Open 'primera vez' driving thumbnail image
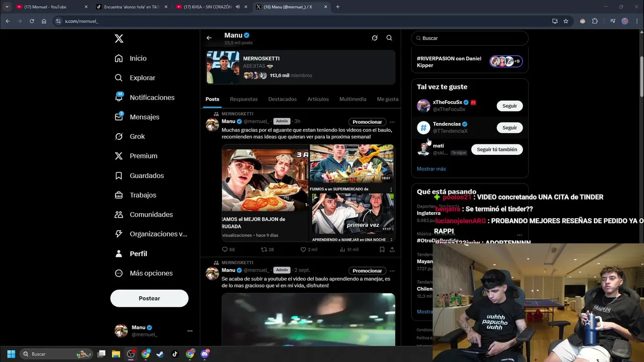Screen dimensions: 644x362 click(352, 214)
